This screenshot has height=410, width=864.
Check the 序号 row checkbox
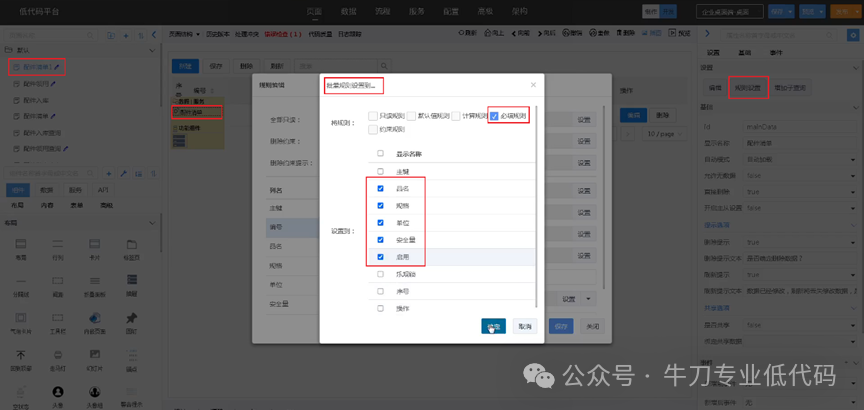tap(380, 291)
